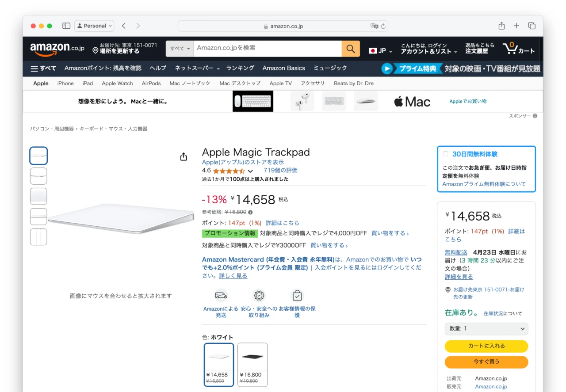Open the すべて hamburger menu
Image resolution: width=566 pixels, height=392 pixels.
pyautogui.click(x=43, y=69)
